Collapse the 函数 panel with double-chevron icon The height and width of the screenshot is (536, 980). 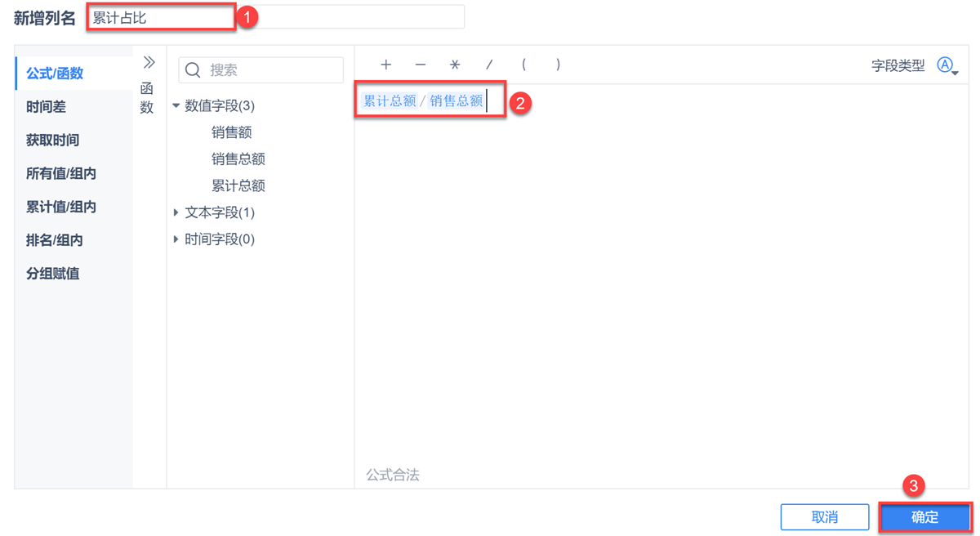(149, 62)
